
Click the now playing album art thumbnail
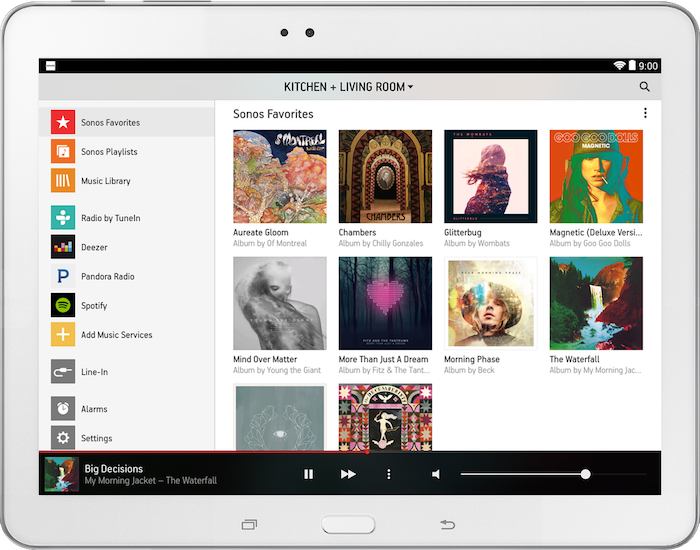[62, 474]
